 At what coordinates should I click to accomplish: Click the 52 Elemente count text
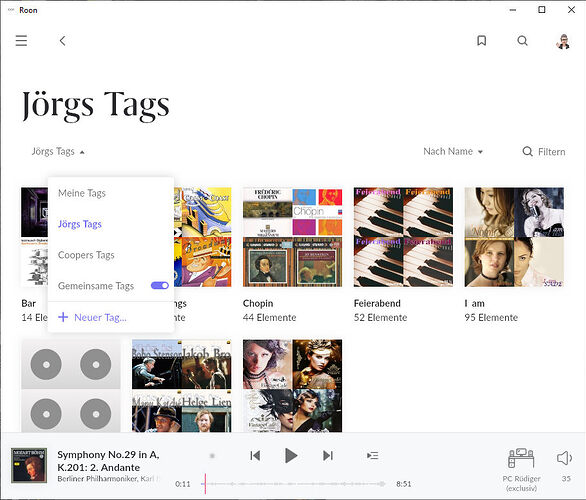380,317
